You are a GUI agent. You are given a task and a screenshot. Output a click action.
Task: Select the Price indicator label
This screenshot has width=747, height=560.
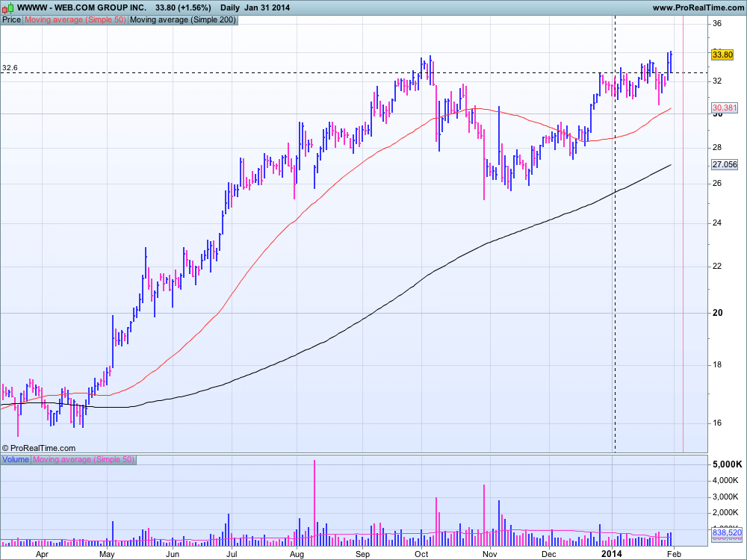11,20
